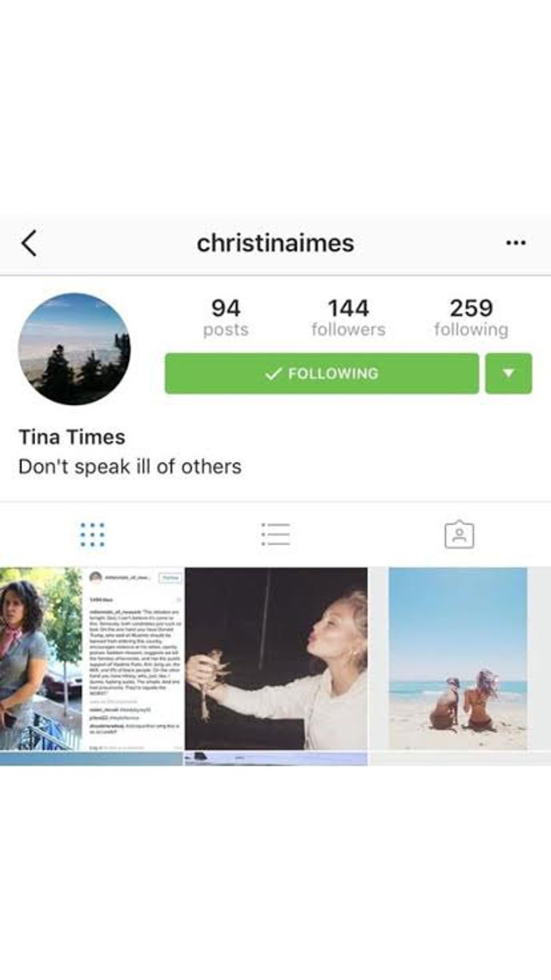Viewport: 551px width, 980px height.
Task: Tap the christinaimes username title
Action: (x=275, y=243)
